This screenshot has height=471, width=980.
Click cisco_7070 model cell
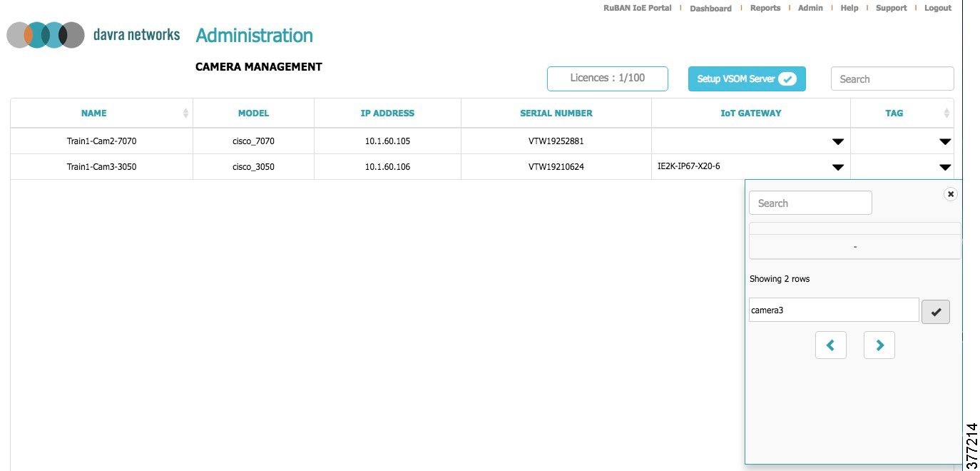(253, 141)
